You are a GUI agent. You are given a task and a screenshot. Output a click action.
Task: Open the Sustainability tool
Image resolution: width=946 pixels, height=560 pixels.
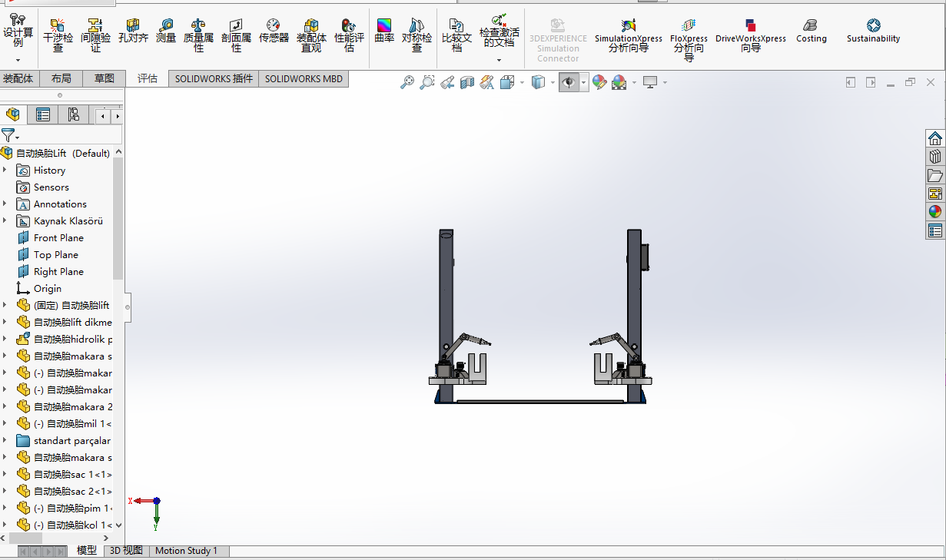pyautogui.click(x=873, y=31)
